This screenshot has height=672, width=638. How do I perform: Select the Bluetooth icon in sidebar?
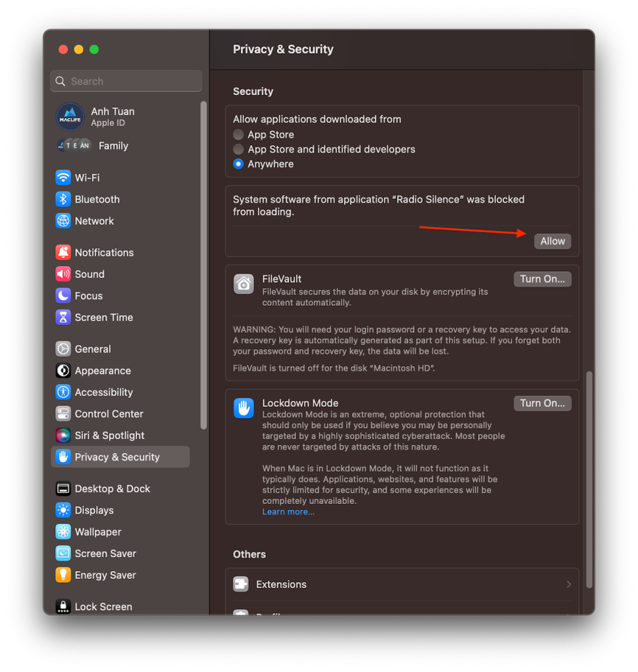pos(62,199)
